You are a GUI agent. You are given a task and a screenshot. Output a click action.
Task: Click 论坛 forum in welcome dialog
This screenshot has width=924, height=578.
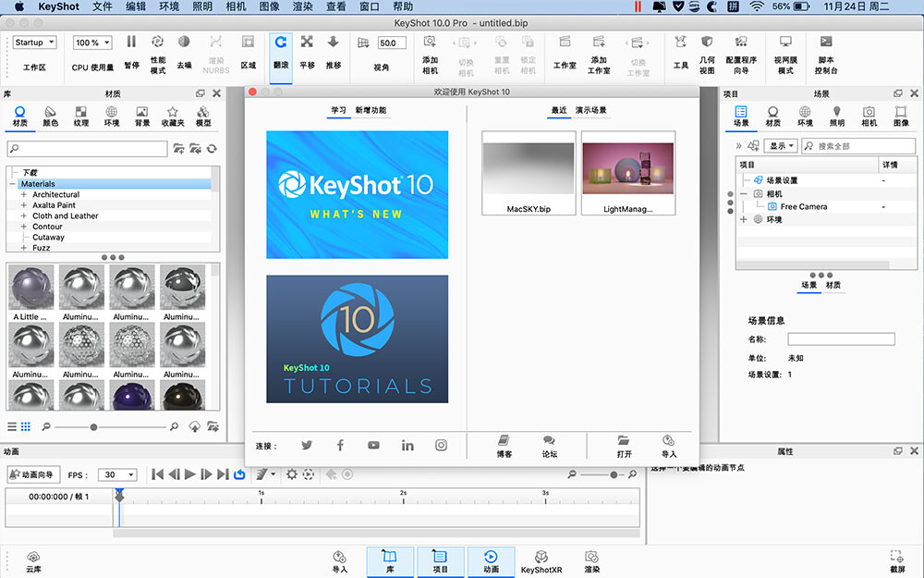(549, 447)
